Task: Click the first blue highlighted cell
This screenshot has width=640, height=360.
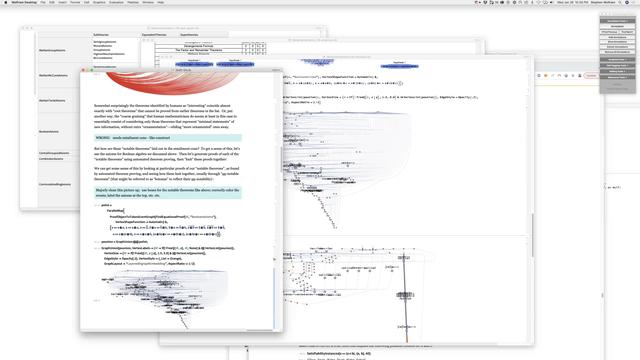Action: (194, 64)
